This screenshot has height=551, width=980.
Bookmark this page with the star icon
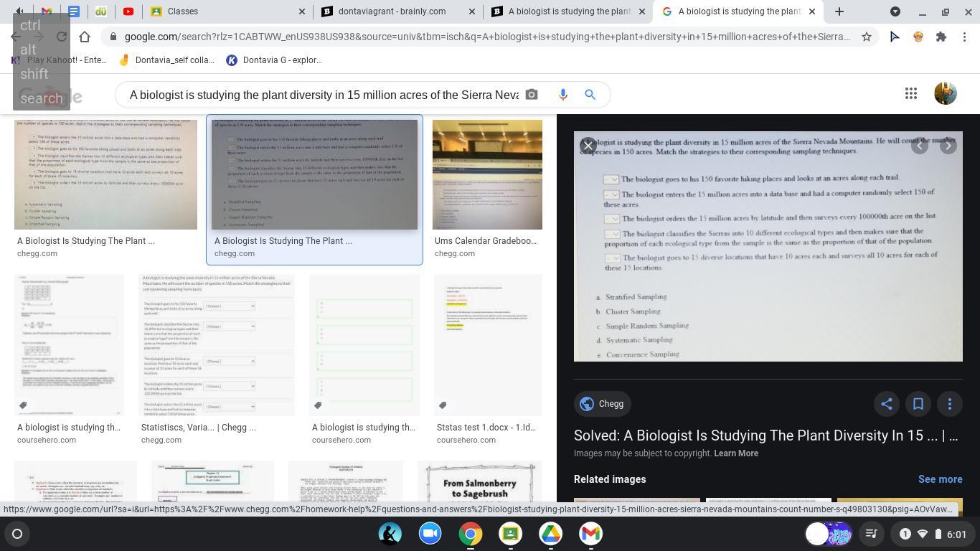(867, 37)
